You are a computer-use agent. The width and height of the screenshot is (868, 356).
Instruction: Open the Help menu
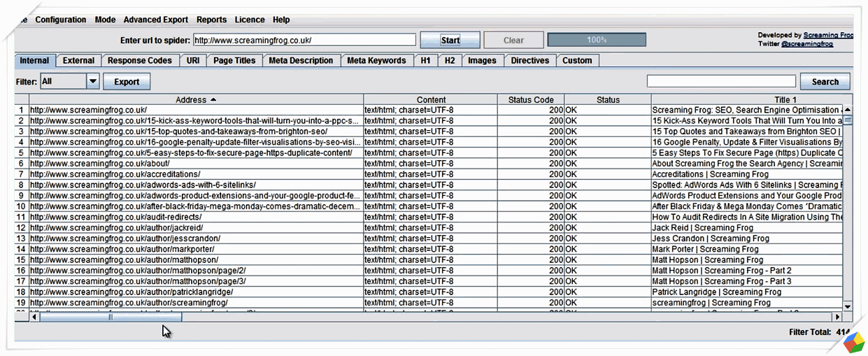click(x=281, y=20)
